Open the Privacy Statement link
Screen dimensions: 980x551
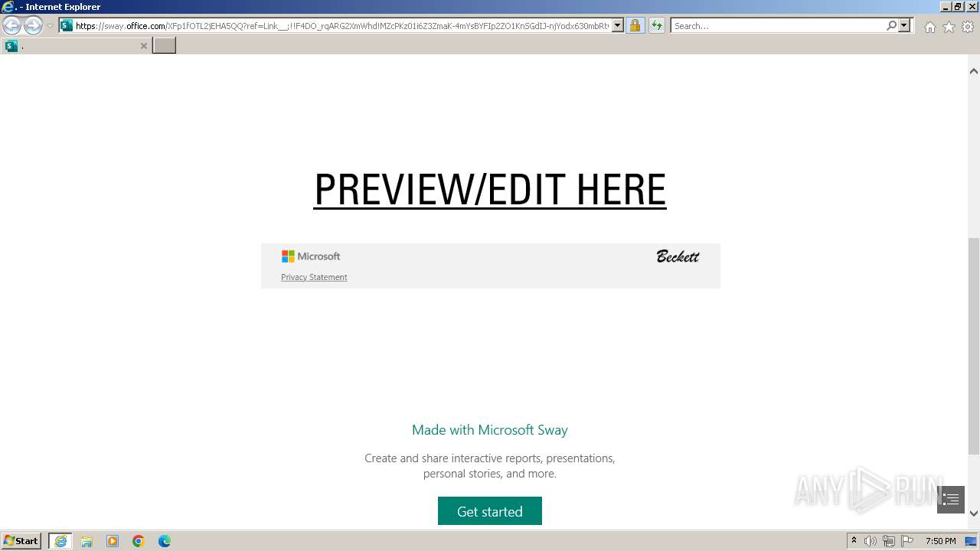(314, 277)
